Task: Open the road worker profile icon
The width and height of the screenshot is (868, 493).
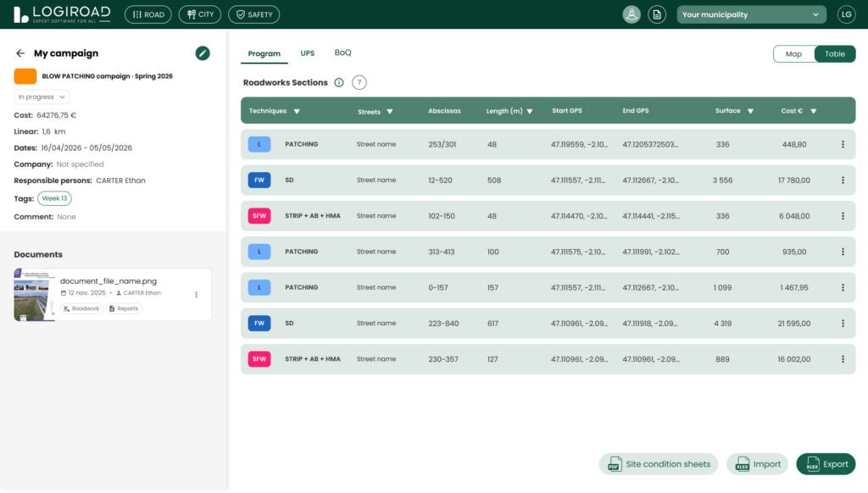Action: click(x=631, y=14)
